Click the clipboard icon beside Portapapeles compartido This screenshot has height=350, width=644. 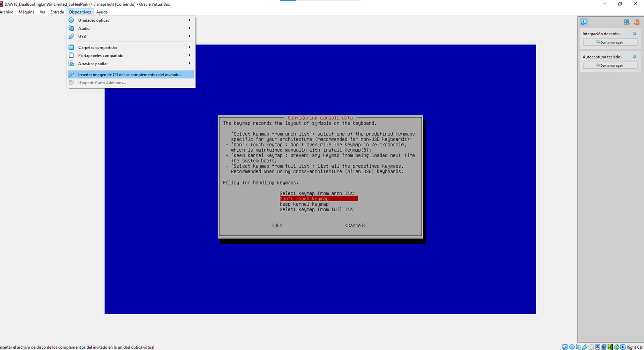pos(71,55)
